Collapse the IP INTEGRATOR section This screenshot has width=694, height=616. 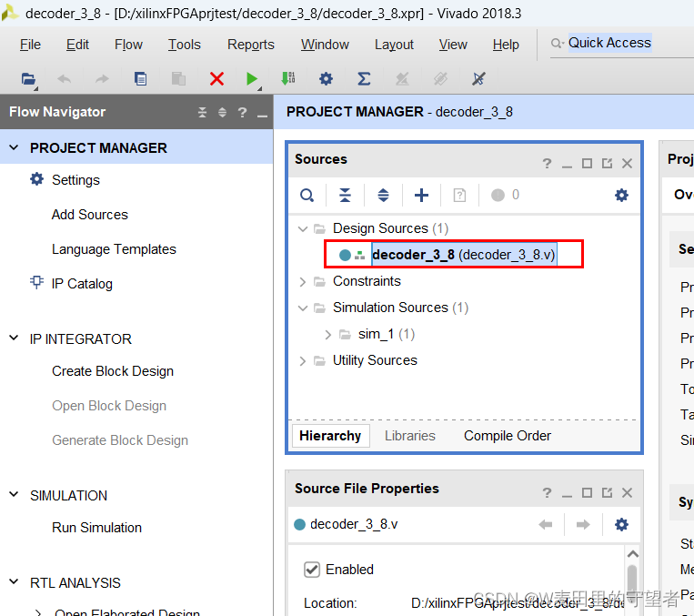point(15,338)
